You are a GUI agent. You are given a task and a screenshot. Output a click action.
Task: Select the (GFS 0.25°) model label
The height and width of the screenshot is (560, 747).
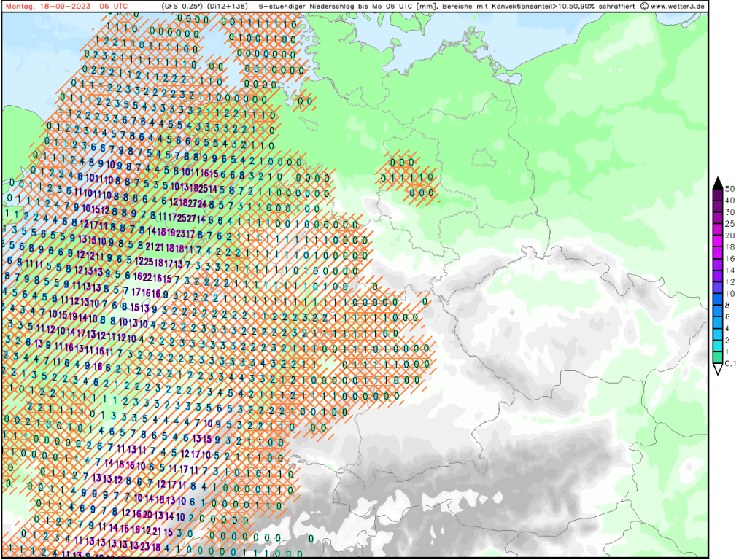182,6
